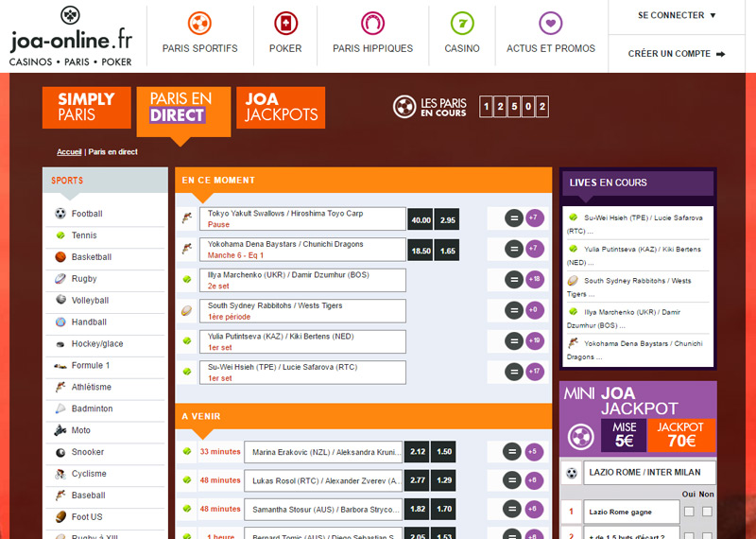Open the Joa Jackpots tab
The width and height of the screenshot is (756, 539).
pyautogui.click(x=281, y=107)
